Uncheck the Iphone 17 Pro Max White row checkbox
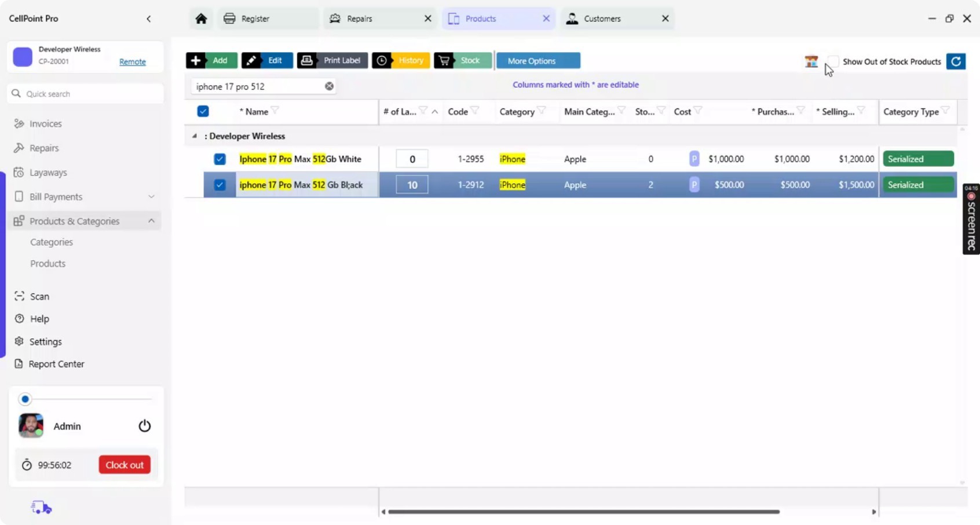The image size is (980, 525). click(x=220, y=159)
